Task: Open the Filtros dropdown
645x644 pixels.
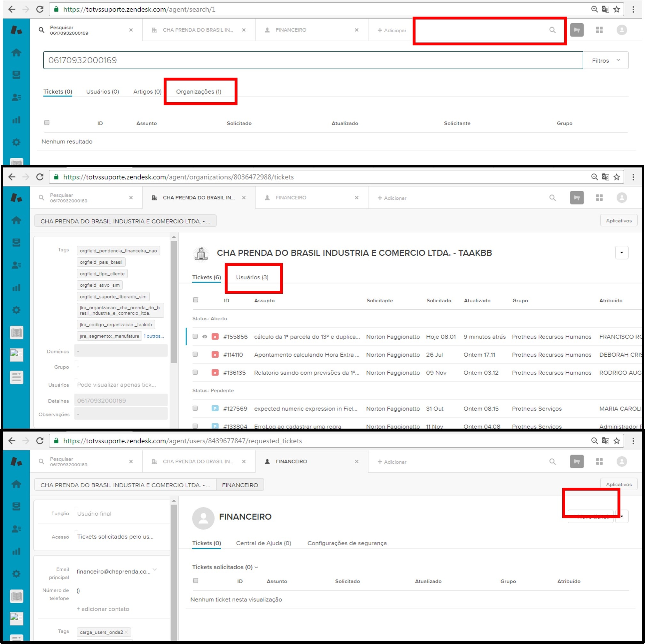Action: (x=606, y=60)
